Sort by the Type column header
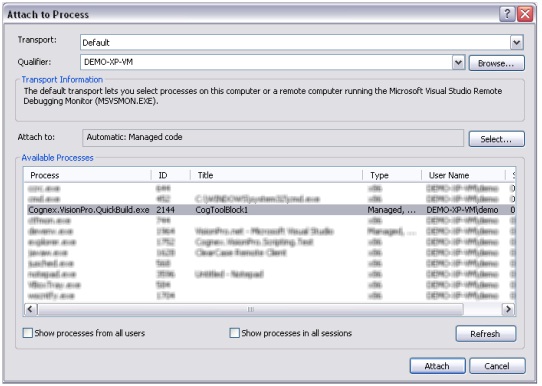The height and width of the screenshot is (386, 542). click(x=392, y=175)
